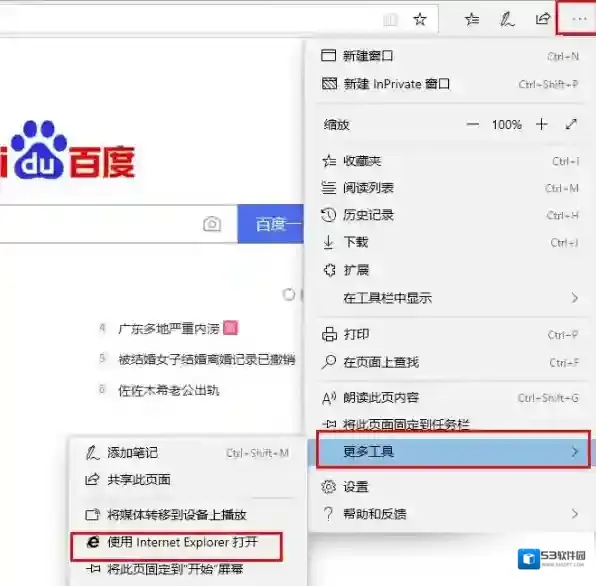
Task: Enter full screen with the diagonal arrow icon
Action: tap(571, 124)
